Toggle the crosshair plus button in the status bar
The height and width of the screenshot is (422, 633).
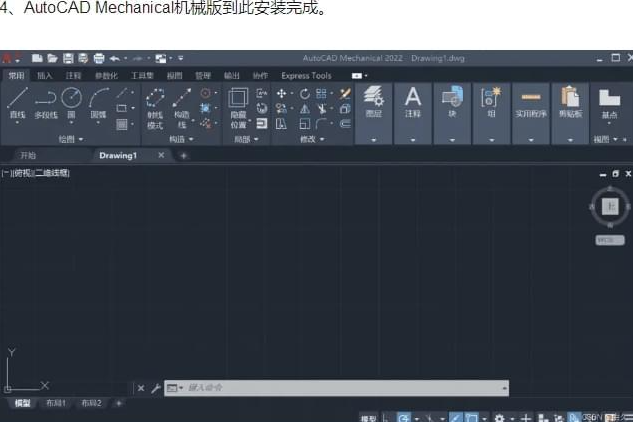tap(526, 418)
